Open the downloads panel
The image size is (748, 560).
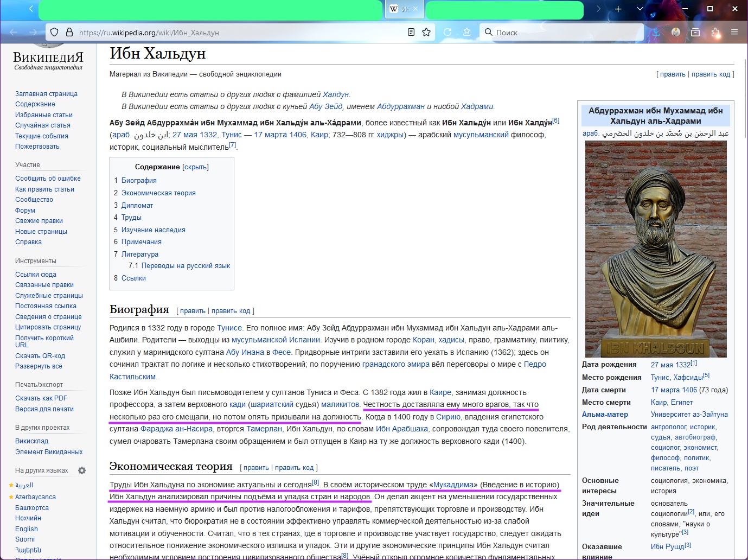(x=656, y=33)
